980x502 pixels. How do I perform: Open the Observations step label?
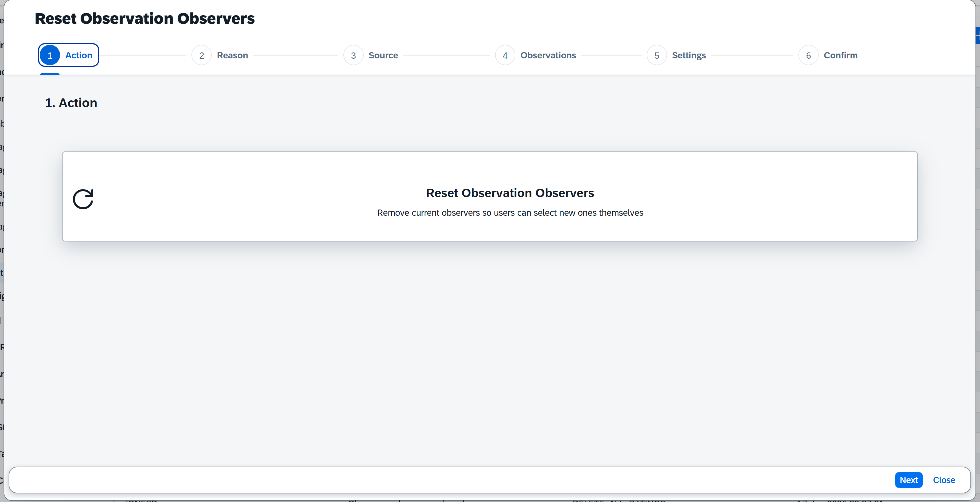pyautogui.click(x=548, y=56)
